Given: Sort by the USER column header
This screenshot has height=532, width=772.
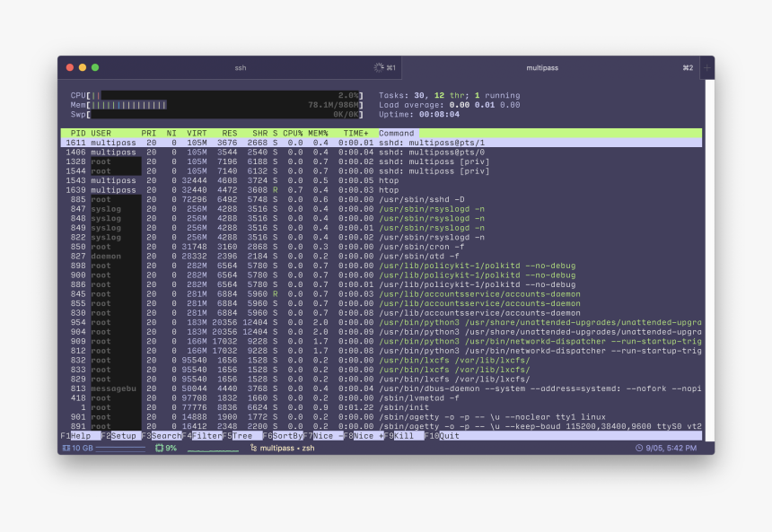Looking at the screenshot, I should pos(101,134).
